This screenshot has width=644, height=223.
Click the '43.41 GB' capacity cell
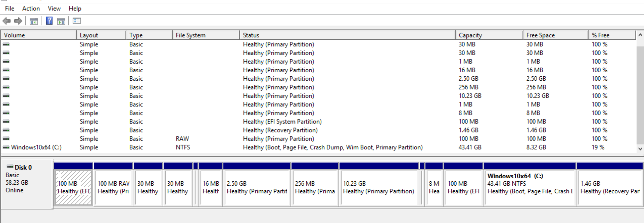[470, 147]
